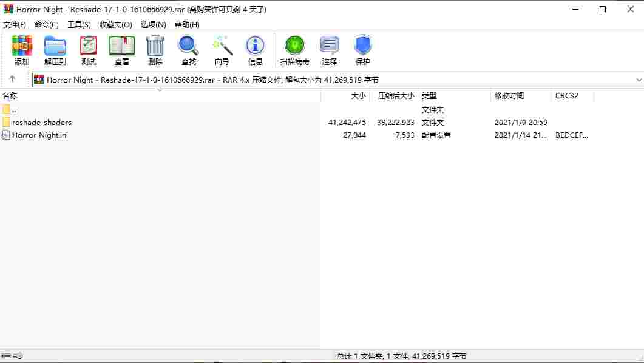Click packed size value 7,533
Screen dimensions: 644x363
pyautogui.click(x=405, y=135)
